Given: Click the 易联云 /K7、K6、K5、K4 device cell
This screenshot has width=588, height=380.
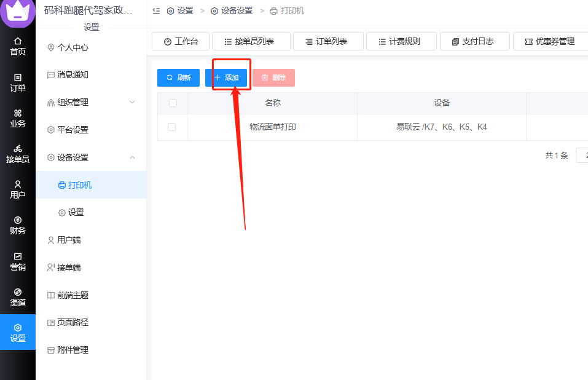Looking at the screenshot, I should (x=442, y=127).
